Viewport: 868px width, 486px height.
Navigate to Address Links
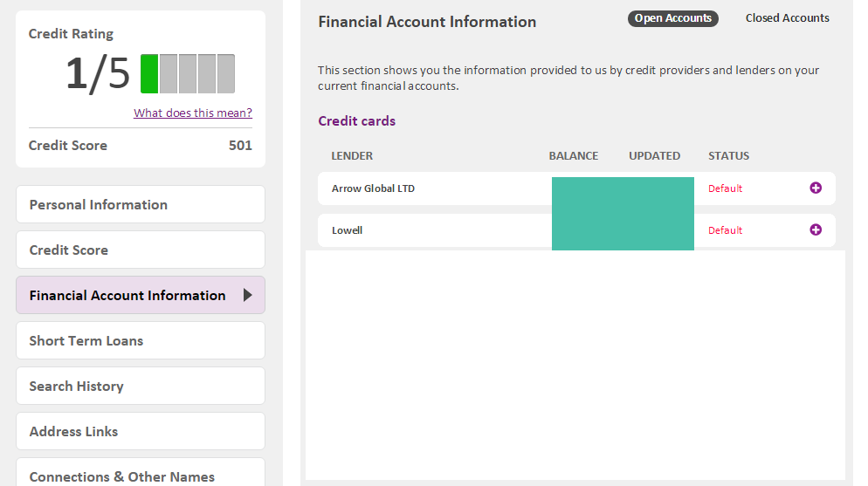pyautogui.click(x=140, y=431)
